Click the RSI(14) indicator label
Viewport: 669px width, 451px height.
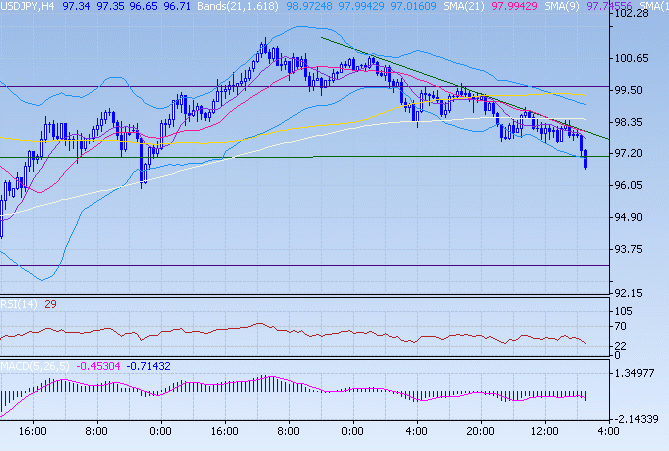[x=18, y=304]
